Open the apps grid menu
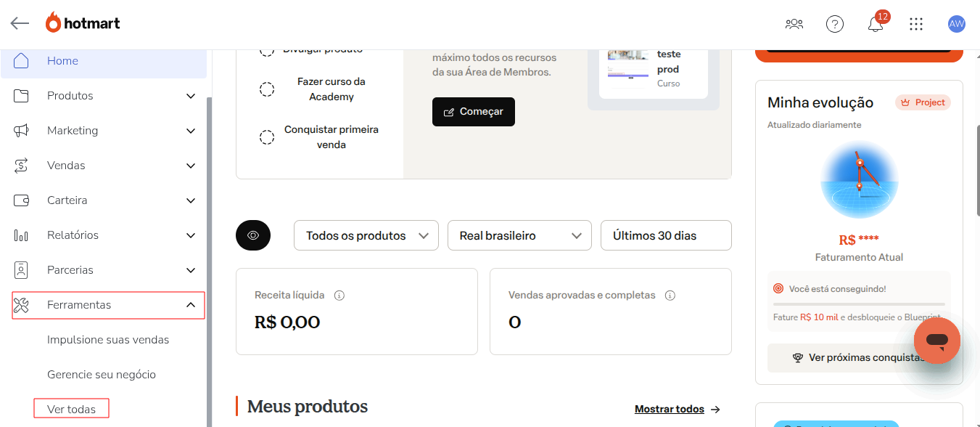The height and width of the screenshot is (427, 980). coord(916,24)
